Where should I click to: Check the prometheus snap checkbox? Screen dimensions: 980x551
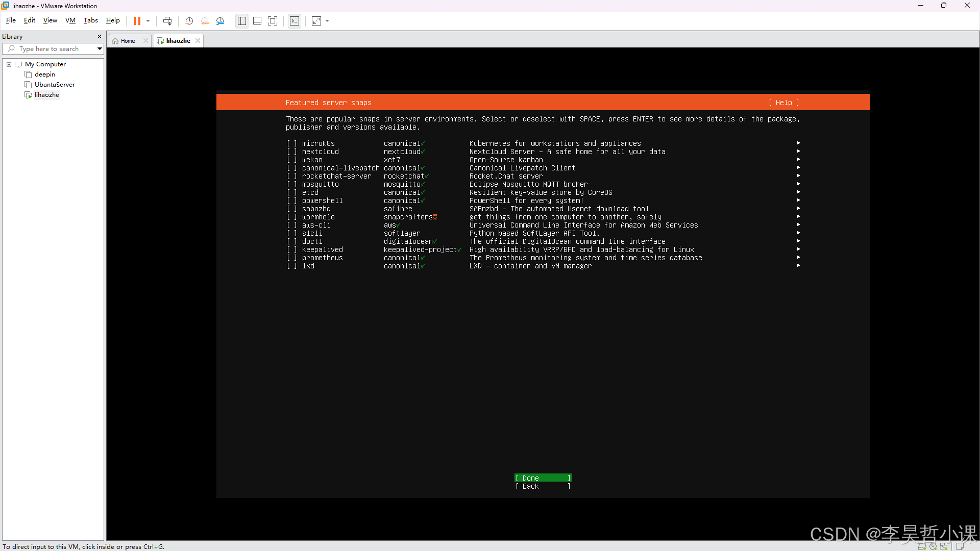[x=291, y=258]
